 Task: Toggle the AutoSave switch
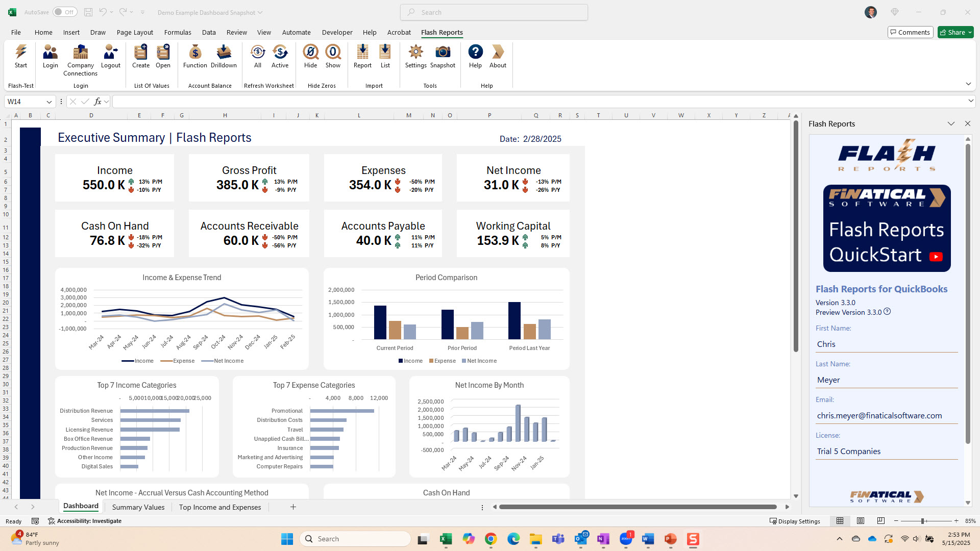pyautogui.click(x=65, y=12)
